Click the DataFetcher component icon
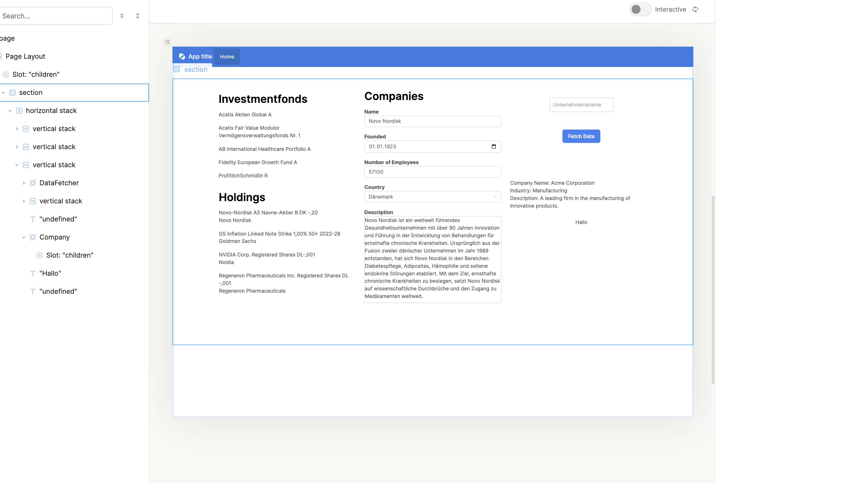Screen dimensions: 868x483 tap(33, 183)
